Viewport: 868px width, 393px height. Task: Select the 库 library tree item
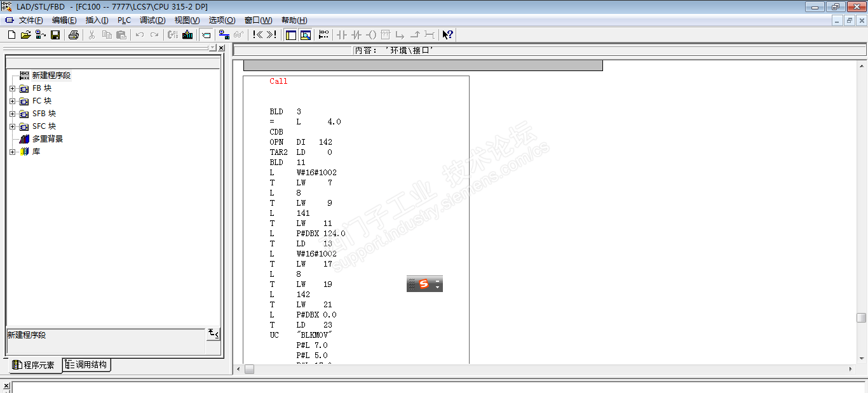pyautogui.click(x=36, y=152)
